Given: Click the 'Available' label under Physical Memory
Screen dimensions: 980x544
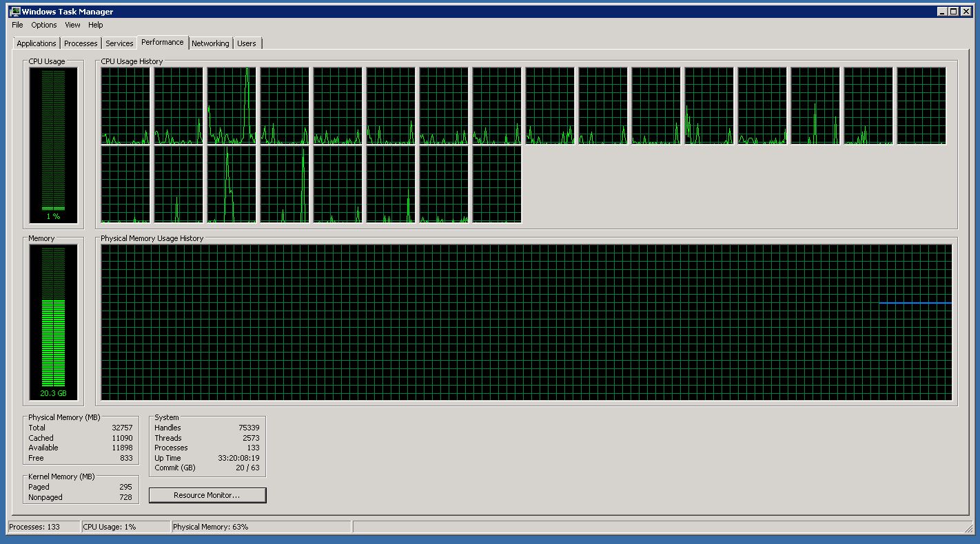Looking at the screenshot, I should [x=43, y=448].
